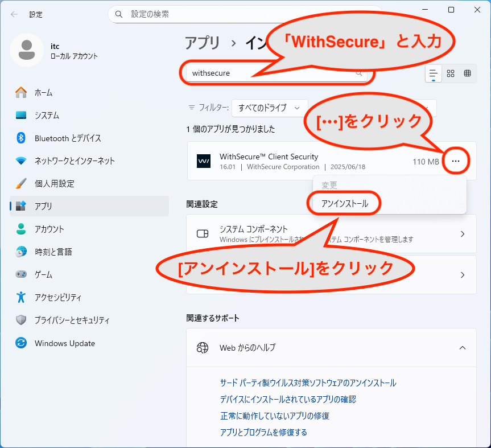Switch to table view layout icon
Viewport: 491px width, 448px height.
pyautogui.click(x=468, y=73)
